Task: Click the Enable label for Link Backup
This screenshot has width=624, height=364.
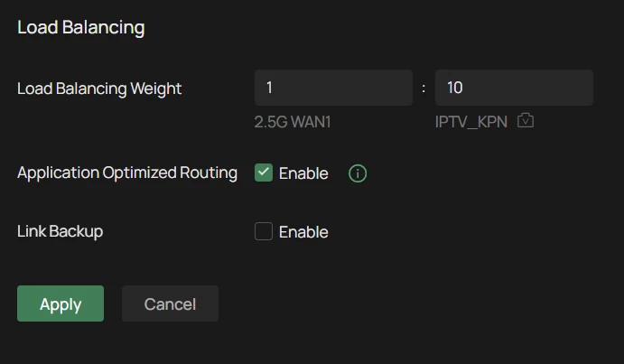Action: [303, 232]
